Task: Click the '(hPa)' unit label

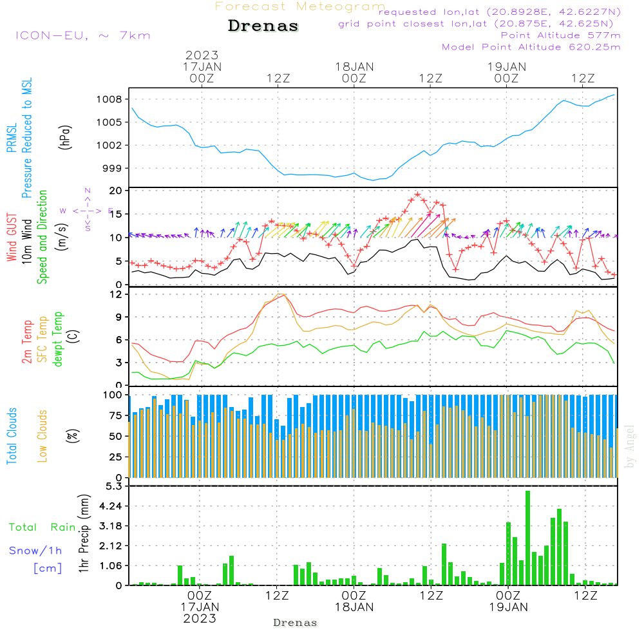Action: (65, 137)
